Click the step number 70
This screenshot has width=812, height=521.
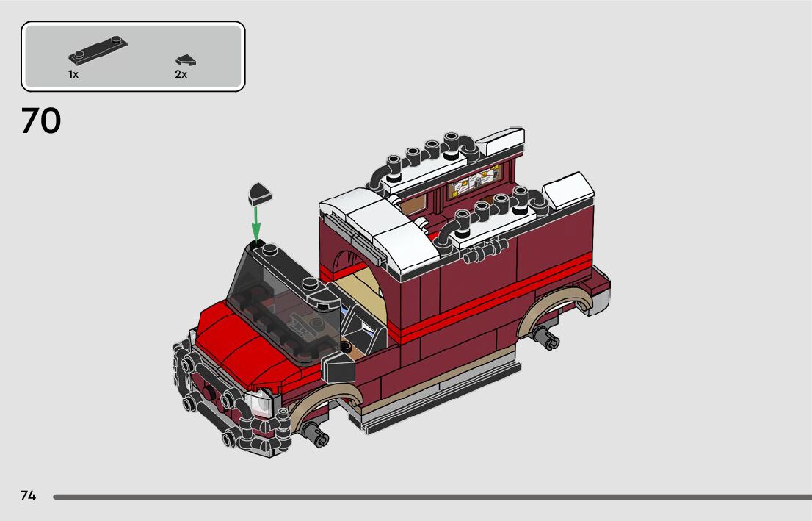pyautogui.click(x=41, y=122)
